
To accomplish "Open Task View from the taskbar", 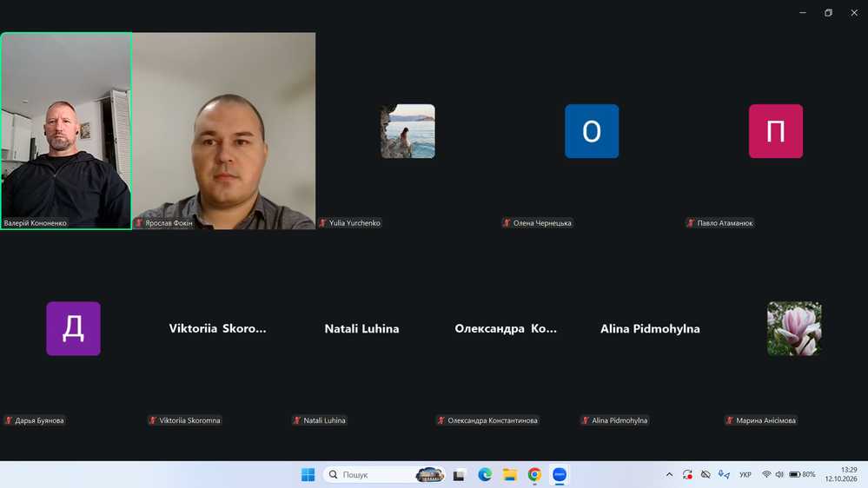I will 459,475.
